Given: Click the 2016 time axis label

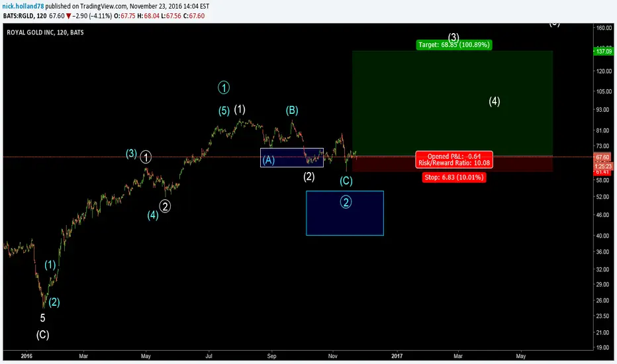Looking at the screenshot, I should click(x=26, y=356).
